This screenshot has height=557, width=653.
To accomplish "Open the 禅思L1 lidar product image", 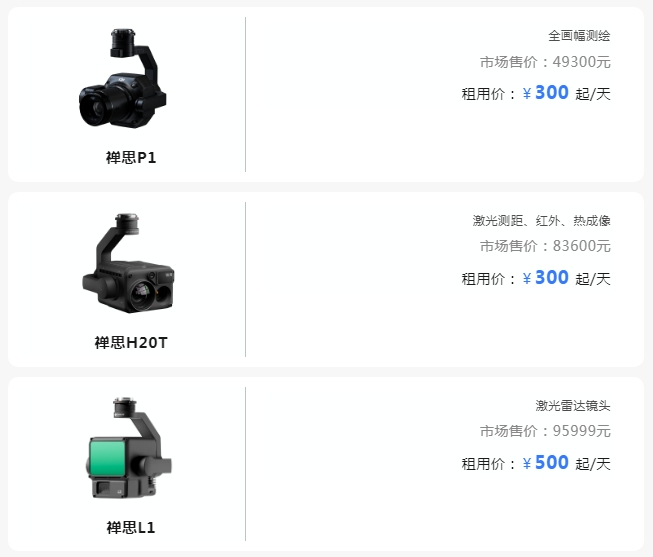I will [129, 448].
